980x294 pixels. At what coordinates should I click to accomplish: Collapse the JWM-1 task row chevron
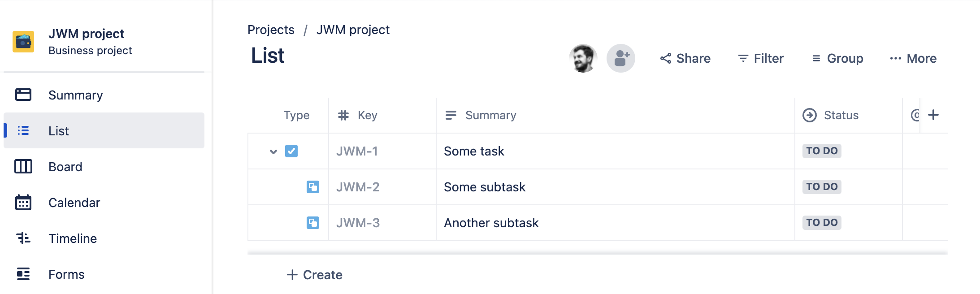coord(273,151)
